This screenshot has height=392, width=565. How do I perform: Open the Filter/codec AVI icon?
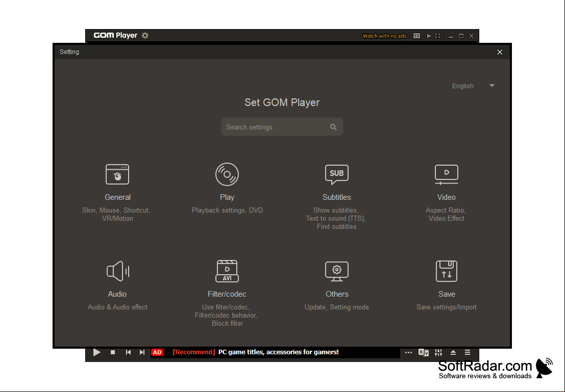227,271
